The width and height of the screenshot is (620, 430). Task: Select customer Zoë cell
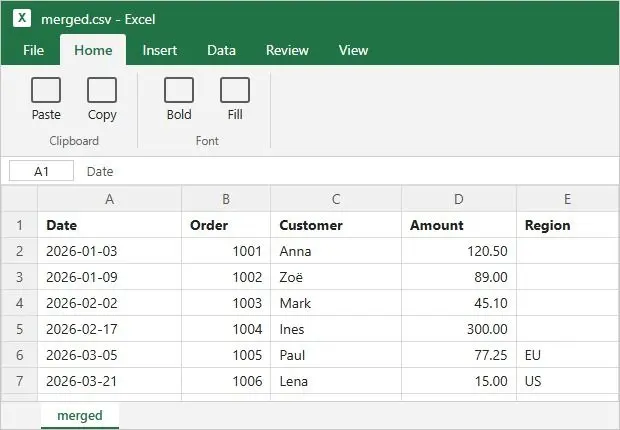click(336, 277)
